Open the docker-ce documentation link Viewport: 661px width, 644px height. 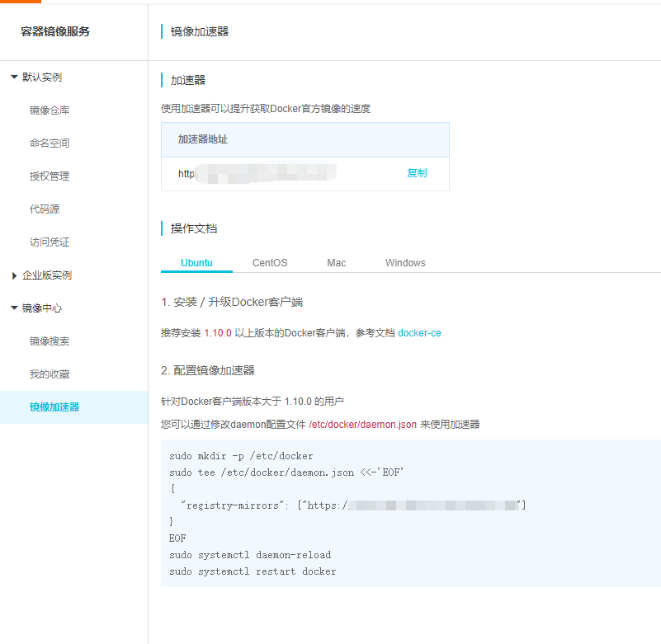(x=419, y=333)
